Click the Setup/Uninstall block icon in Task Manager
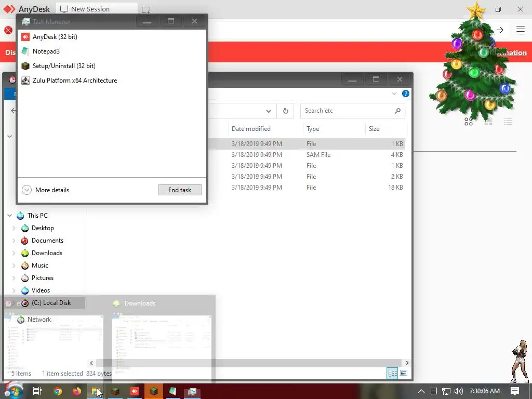The height and width of the screenshot is (399, 532). click(25, 66)
